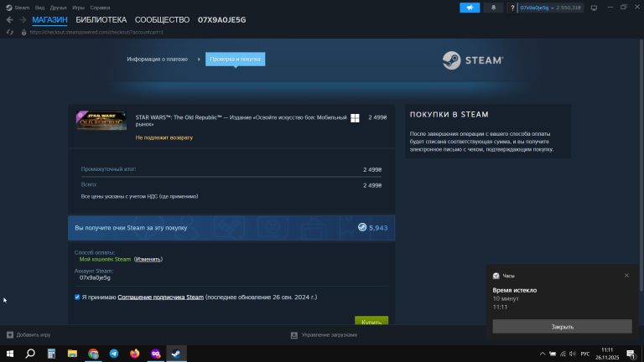Go forward with the right arrow

23,20
